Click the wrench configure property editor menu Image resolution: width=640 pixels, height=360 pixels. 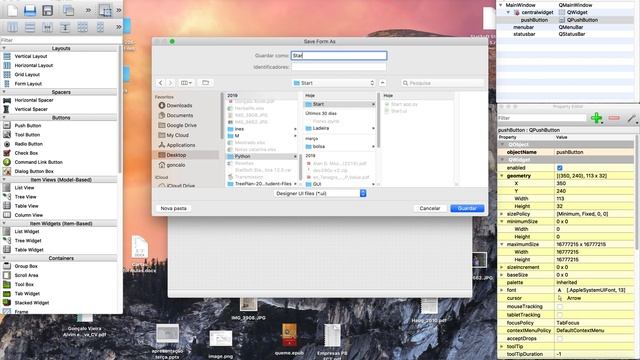click(x=632, y=118)
